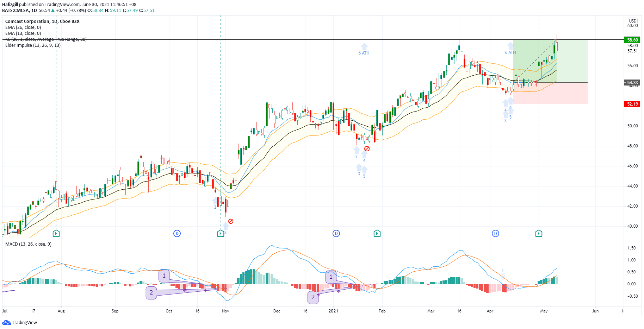Click the red prohibited icon at January low
Viewport: 644px width, 329px height.
point(367,149)
